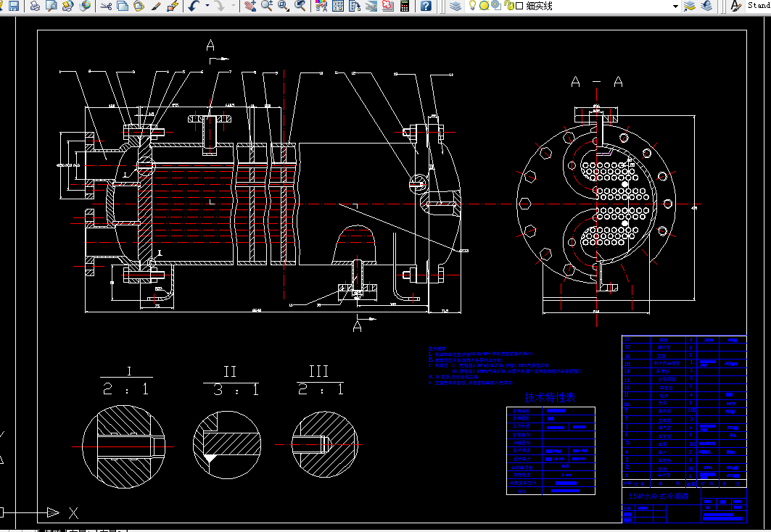This screenshot has width=771, height=532.
Task: Toggle the layer on/off lightbulb
Action: [x=473, y=6]
